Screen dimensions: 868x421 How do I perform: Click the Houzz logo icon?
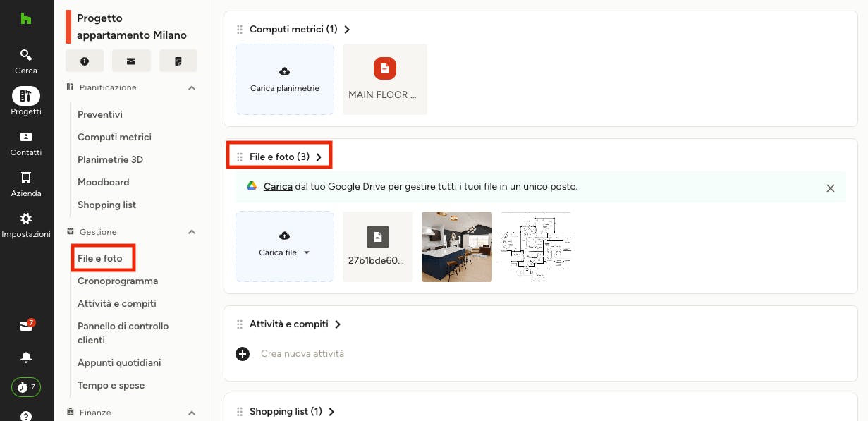point(26,19)
